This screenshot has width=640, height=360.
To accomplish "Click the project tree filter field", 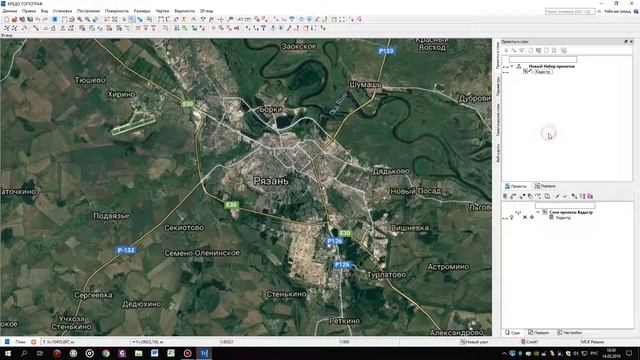I will (x=543, y=60).
